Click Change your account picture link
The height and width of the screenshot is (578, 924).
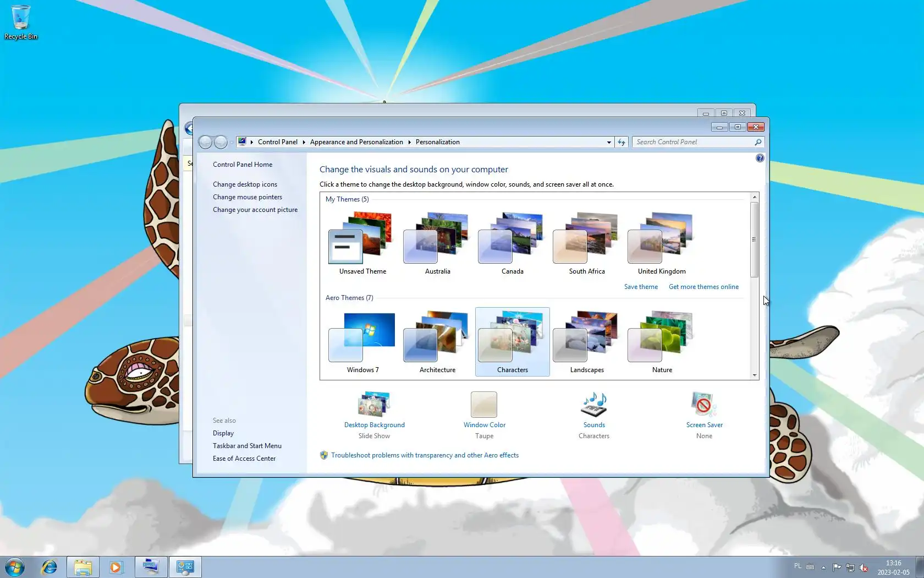pos(255,210)
